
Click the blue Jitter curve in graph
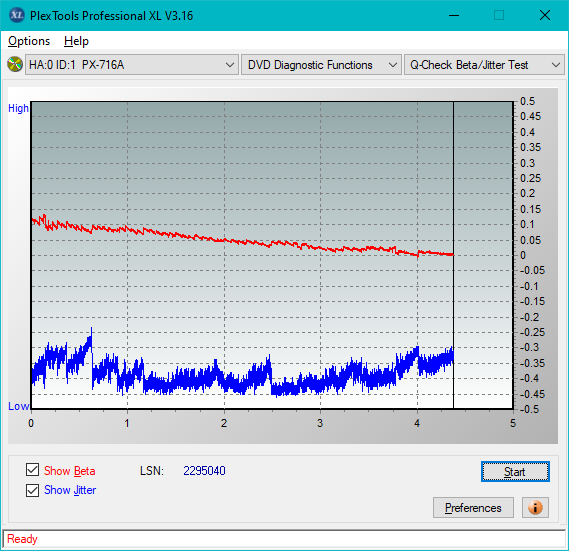(225, 377)
